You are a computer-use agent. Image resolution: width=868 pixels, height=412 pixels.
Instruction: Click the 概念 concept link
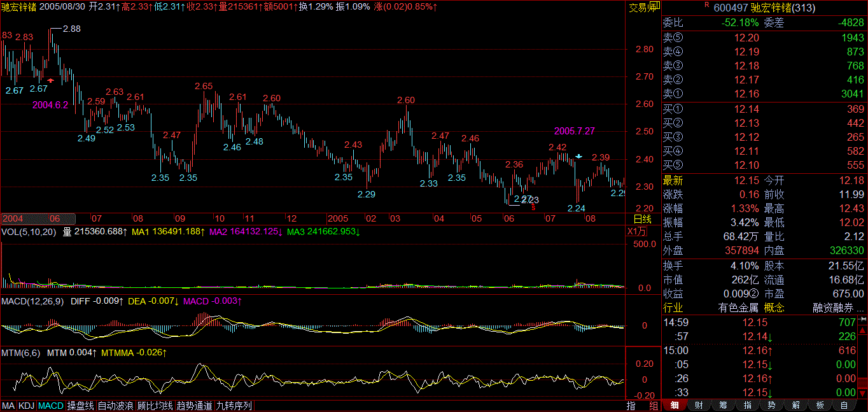pos(774,308)
